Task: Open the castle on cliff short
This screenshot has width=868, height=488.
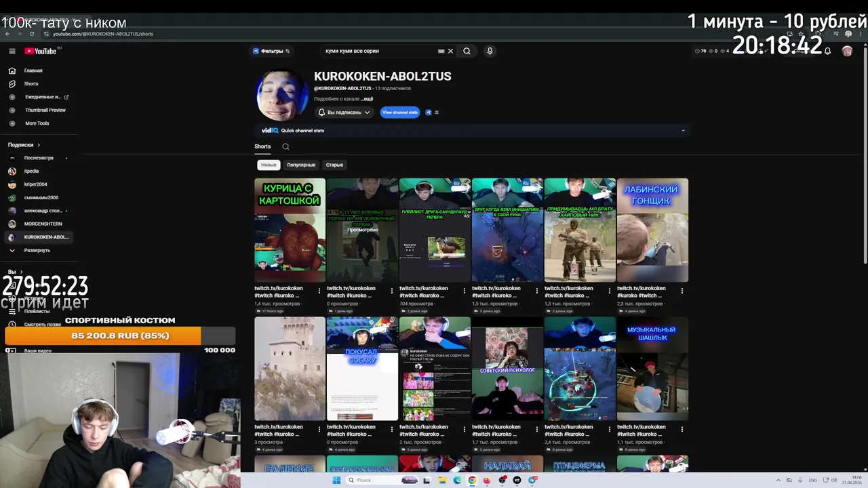Action: [x=290, y=369]
